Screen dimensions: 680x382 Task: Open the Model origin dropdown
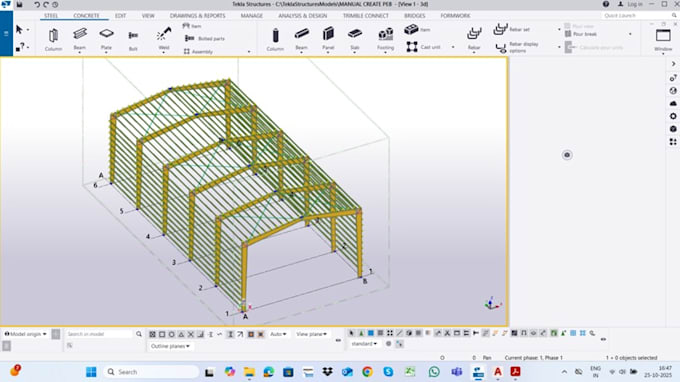point(26,334)
